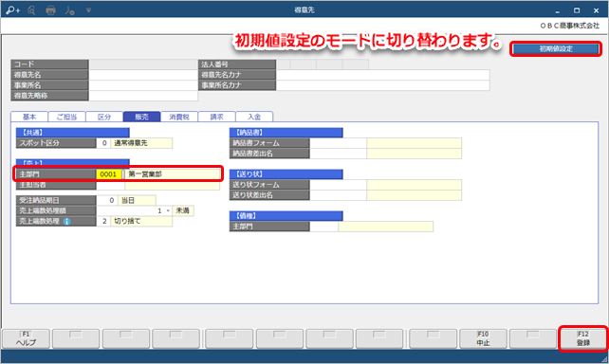Click the 通常得意先 text

pos(131,143)
